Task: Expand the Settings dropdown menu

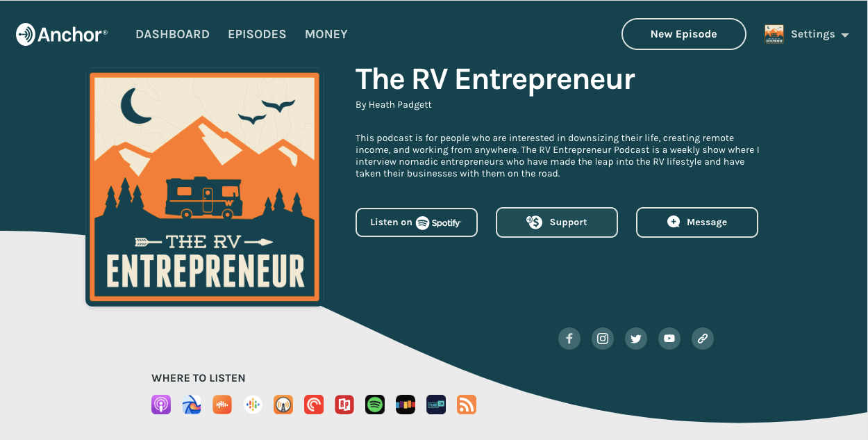Action: 807,34
